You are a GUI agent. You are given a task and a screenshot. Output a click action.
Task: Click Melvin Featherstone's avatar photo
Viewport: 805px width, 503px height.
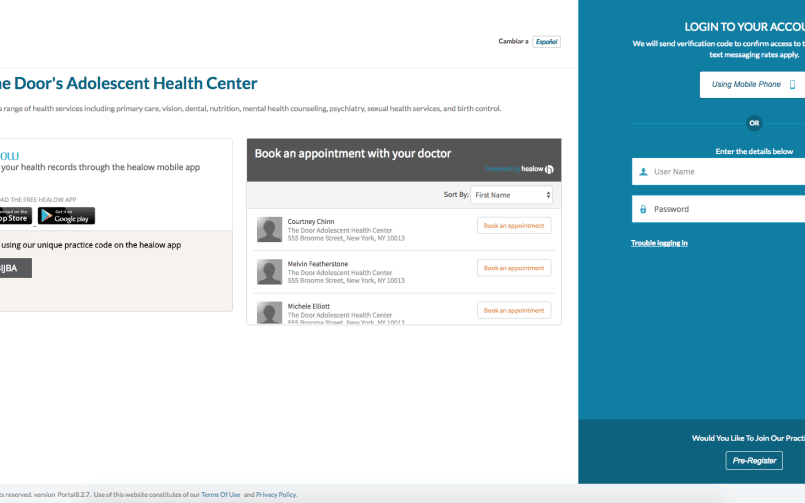pyautogui.click(x=270, y=272)
